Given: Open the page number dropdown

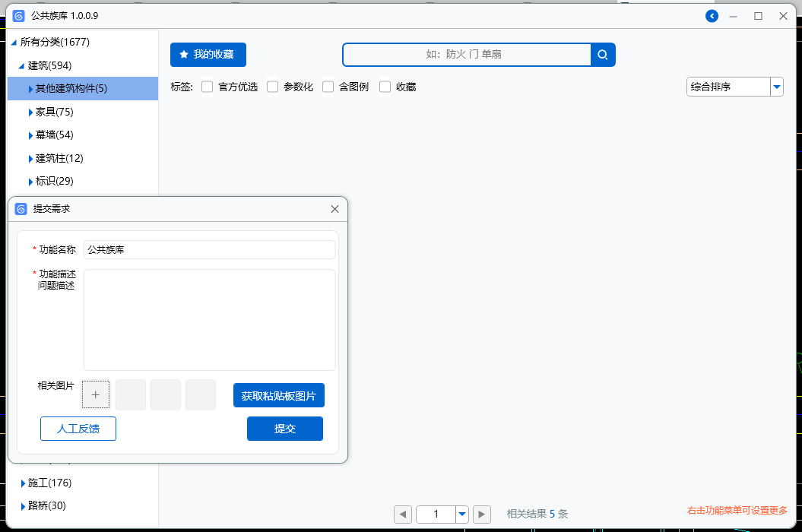Looking at the screenshot, I should pyautogui.click(x=462, y=515).
